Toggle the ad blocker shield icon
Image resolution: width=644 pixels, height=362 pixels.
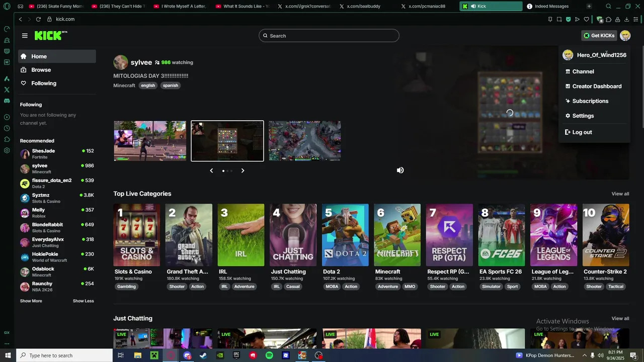tap(568, 19)
